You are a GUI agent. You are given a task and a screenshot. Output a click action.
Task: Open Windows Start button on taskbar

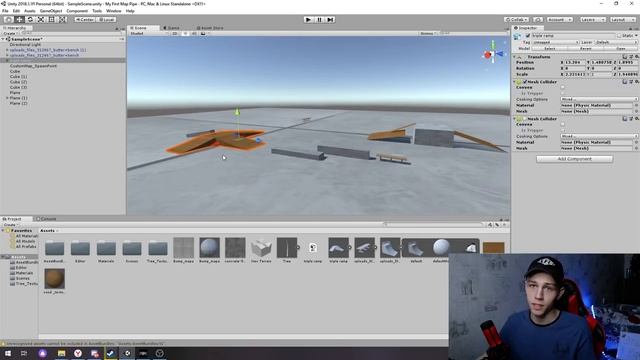pyautogui.click(x=8, y=353)
